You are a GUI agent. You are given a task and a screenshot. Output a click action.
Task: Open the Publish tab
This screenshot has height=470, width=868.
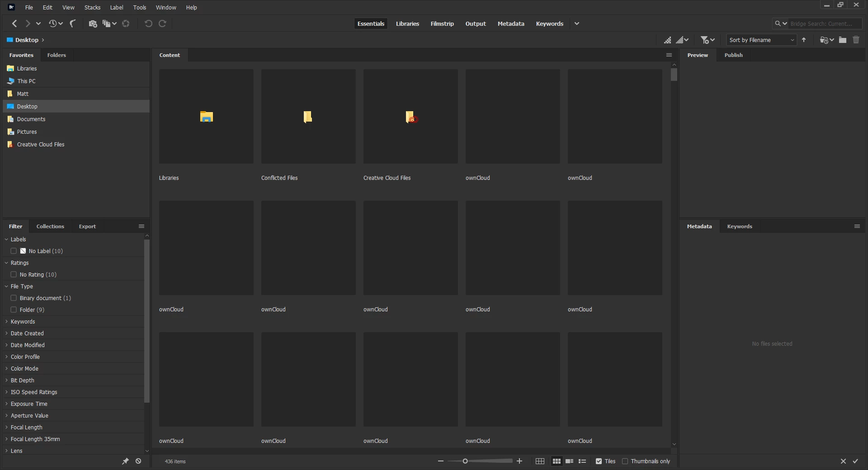[733, 55]
